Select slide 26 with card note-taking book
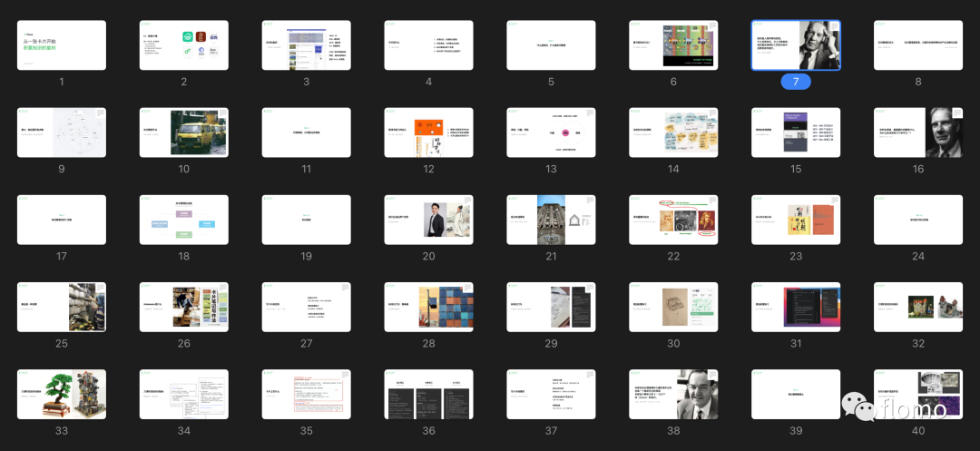Screen dimensions: 980x451 click(183, 307)
